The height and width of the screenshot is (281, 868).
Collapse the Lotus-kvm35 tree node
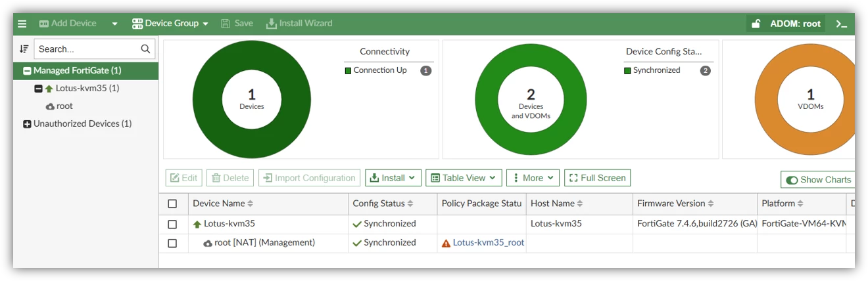(x=38, y=89)
